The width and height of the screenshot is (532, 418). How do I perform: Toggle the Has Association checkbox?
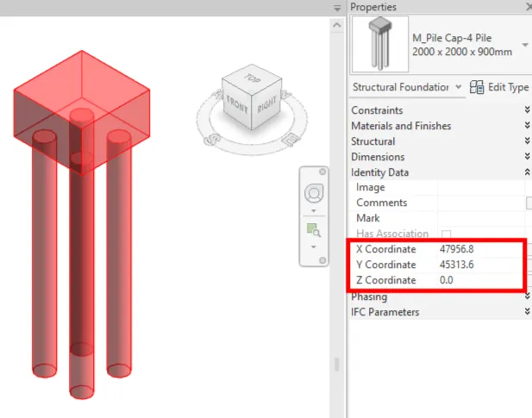tap(446, 234)
